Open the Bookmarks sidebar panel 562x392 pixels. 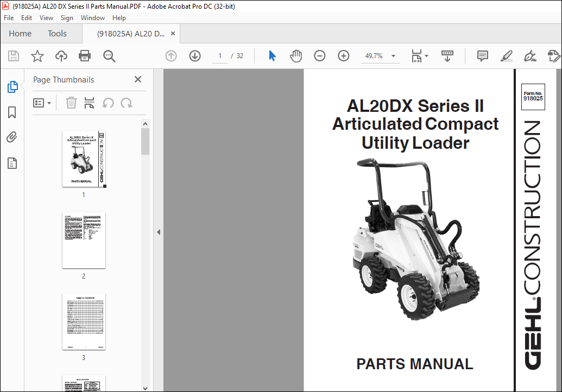(x=12, y=112)
